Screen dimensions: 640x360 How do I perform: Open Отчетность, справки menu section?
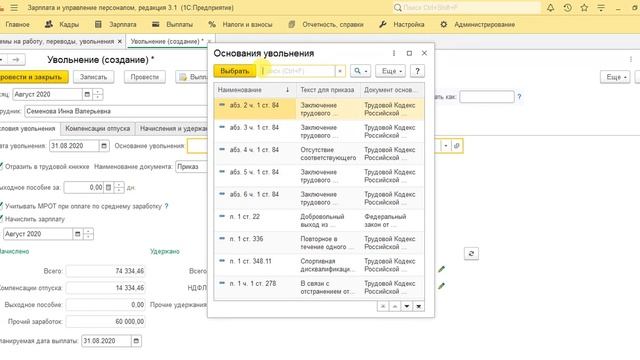click(x=326, y=24)
